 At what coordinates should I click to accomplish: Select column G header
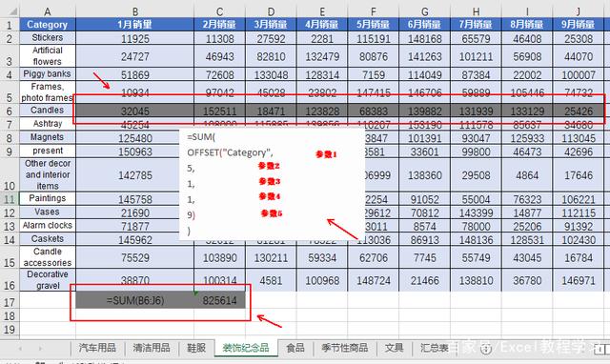pyautogui.click(x=425, y=11)
